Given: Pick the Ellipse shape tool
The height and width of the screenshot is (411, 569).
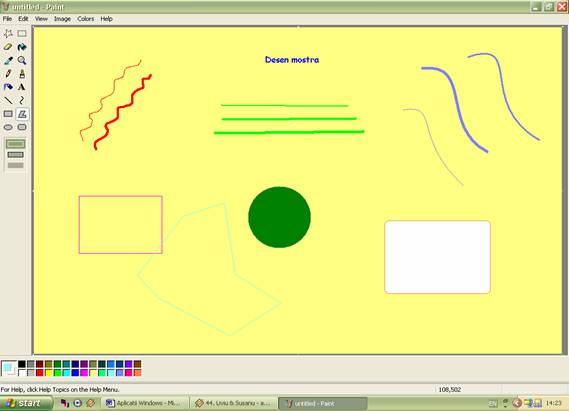Looking at the screenshot, I should (8, 127).
